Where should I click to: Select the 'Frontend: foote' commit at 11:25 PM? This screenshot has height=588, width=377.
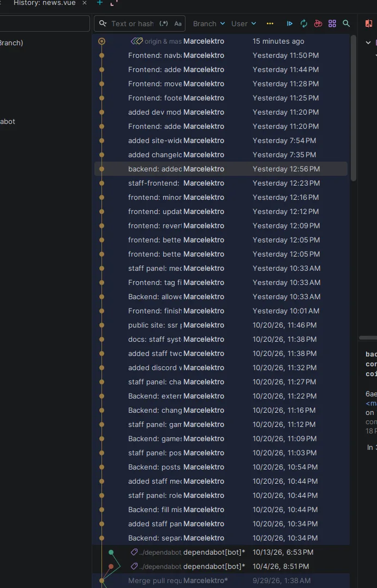tap(221, 98)
